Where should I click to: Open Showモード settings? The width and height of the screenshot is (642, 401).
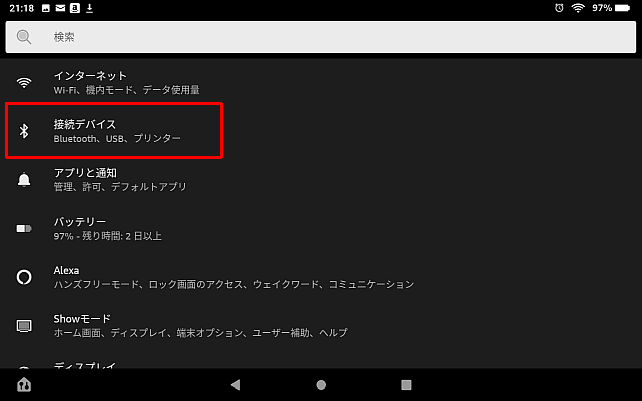(321, 325)
